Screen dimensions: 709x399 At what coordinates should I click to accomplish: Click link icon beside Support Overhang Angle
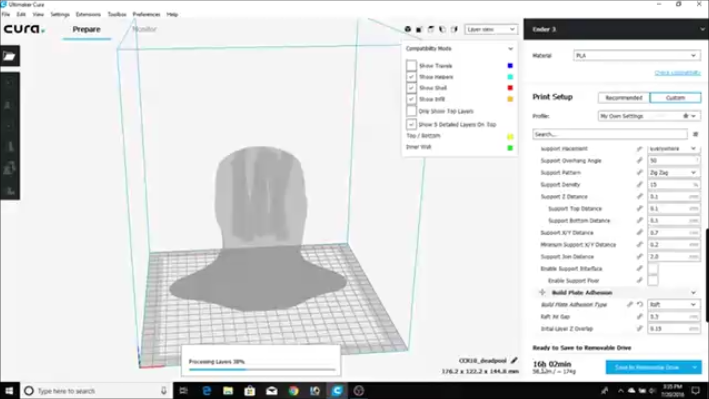pos(639,161)
